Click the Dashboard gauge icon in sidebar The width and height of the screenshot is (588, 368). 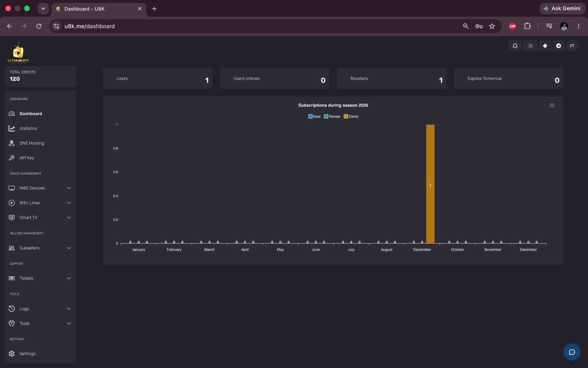(12, 114)
